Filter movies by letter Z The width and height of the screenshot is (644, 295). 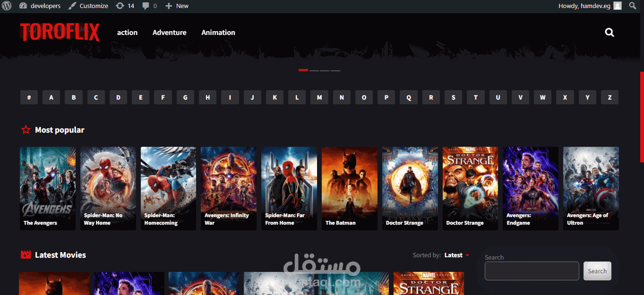pyautogui.click(x=610, y=97)
